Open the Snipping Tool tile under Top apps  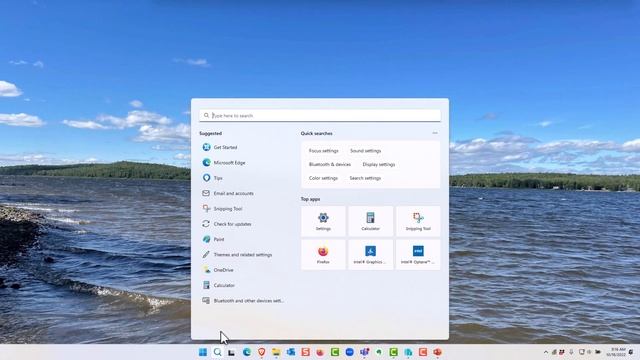click(x=418, y=221)
